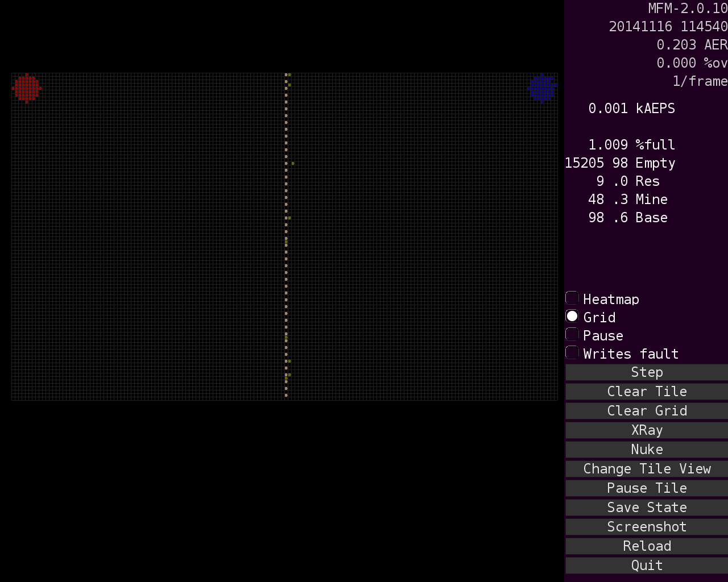Enable the Writes fault checkbox
728x582 pixels.
click(572, 353)
